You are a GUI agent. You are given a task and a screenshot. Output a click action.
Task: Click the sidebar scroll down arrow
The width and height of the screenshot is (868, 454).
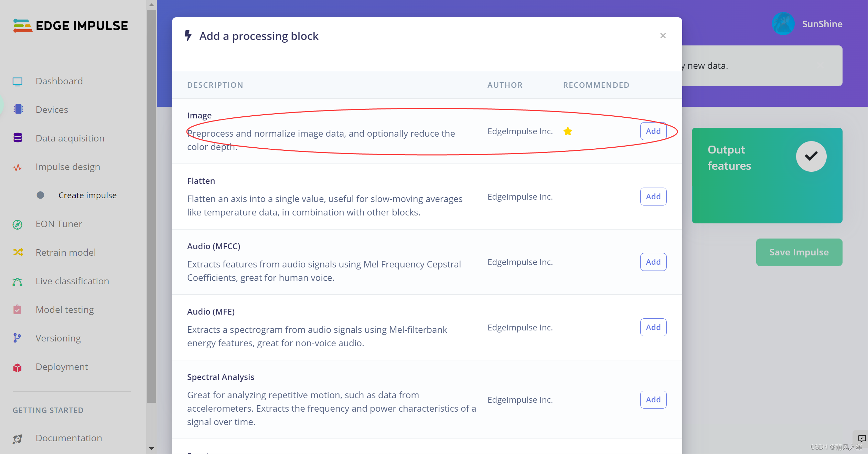point(151,448)
